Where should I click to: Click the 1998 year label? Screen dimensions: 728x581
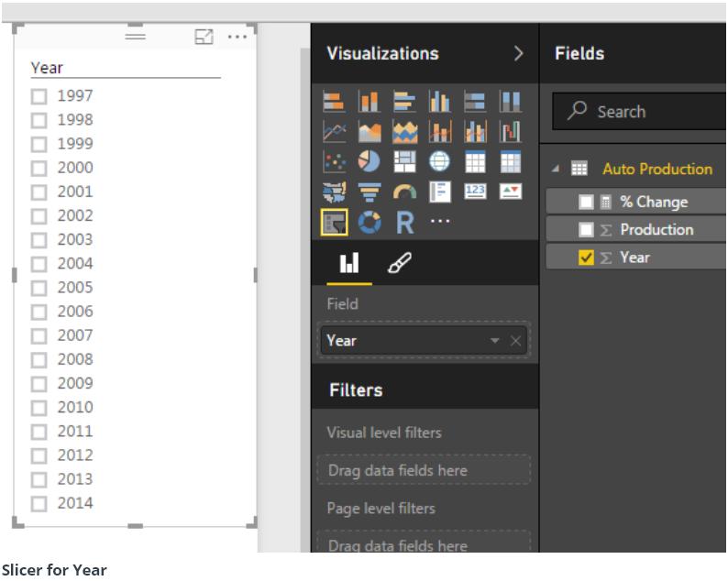tap(75, 120)
